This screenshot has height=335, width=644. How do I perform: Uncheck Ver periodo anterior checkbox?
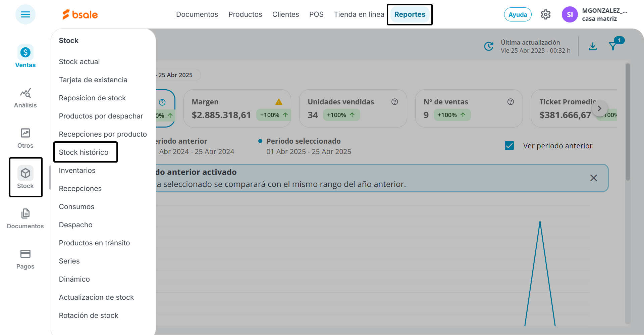(x=509, y=146)
